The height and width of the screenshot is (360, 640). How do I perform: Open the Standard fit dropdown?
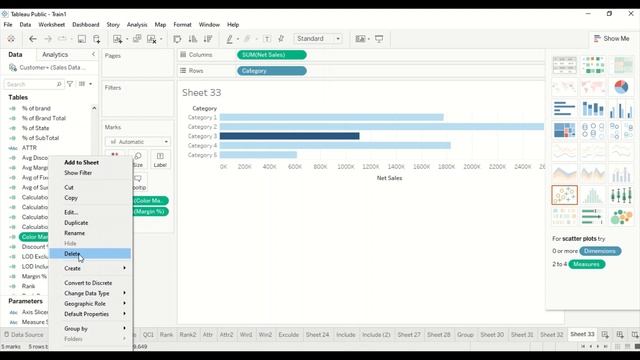[318, 39]
